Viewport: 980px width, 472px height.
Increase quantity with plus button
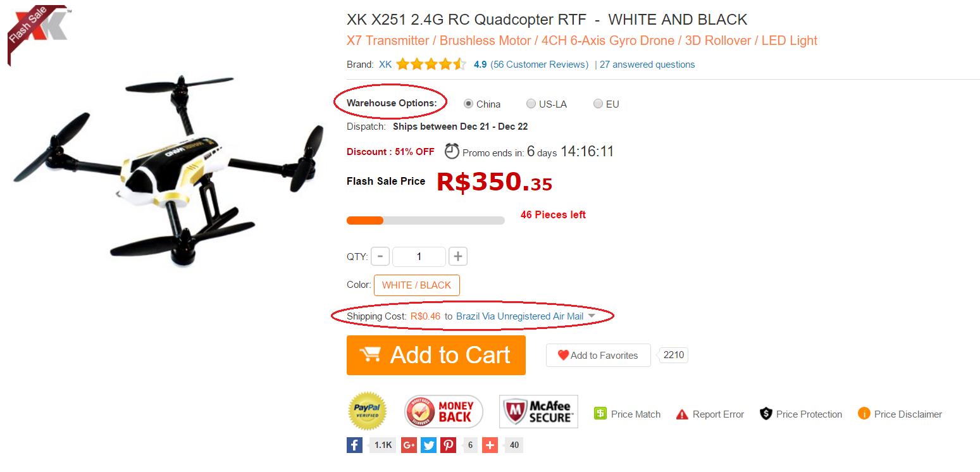click(x=458, y=256)
